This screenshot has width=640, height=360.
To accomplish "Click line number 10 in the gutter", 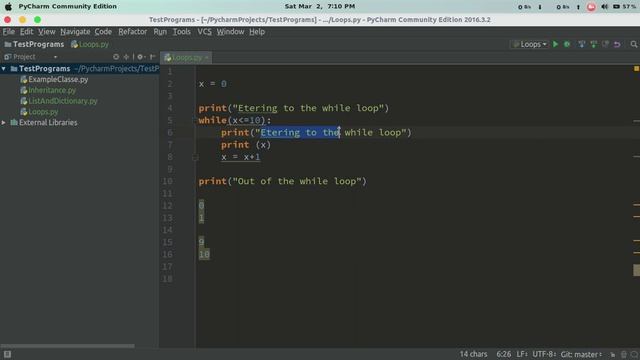I will (167, 181).
